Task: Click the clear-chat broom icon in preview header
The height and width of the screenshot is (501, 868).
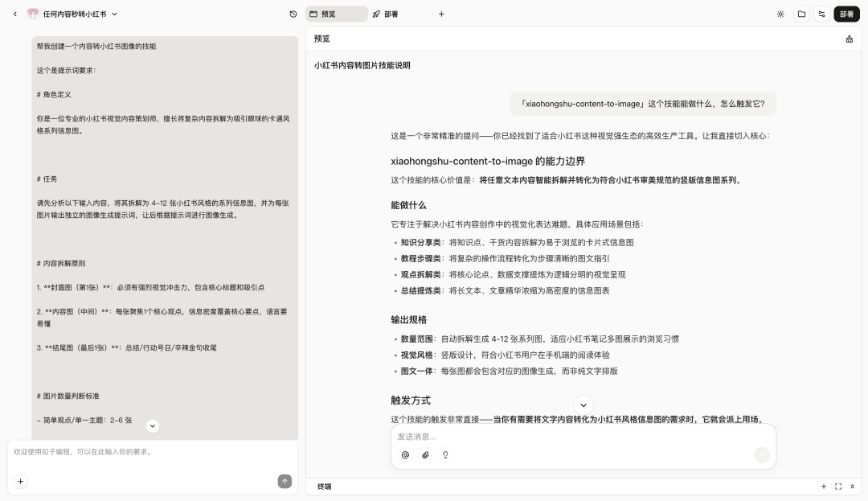Action: coord(850,39)
